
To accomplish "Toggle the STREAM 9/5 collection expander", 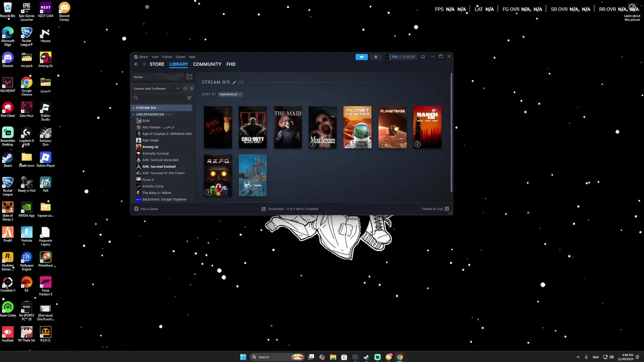I will pyautogui.click(x=133, y=108).
